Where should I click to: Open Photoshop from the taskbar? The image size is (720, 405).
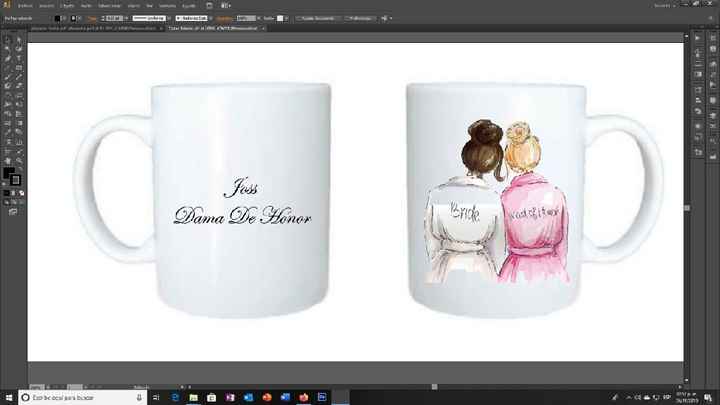(x=322, y=397)
